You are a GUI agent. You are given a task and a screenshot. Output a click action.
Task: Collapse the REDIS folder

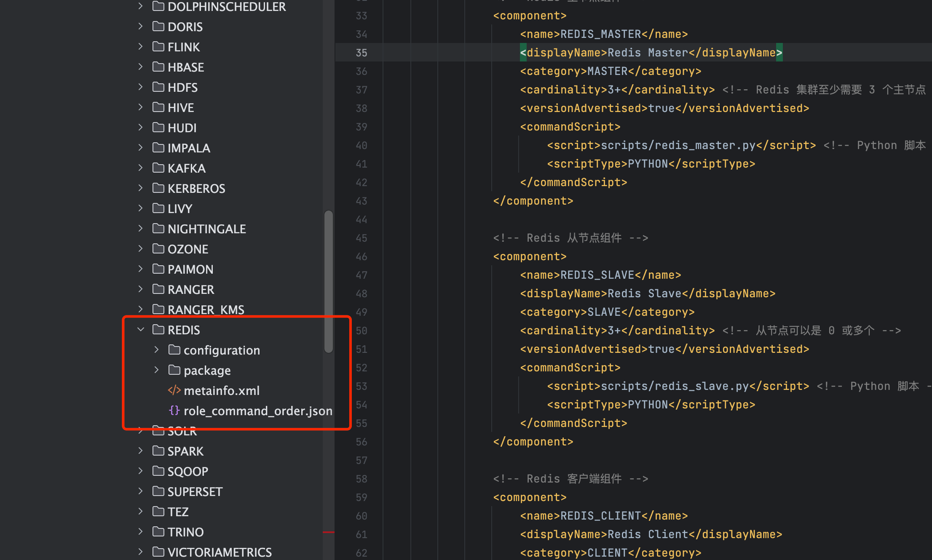click(x=141, y=330)
